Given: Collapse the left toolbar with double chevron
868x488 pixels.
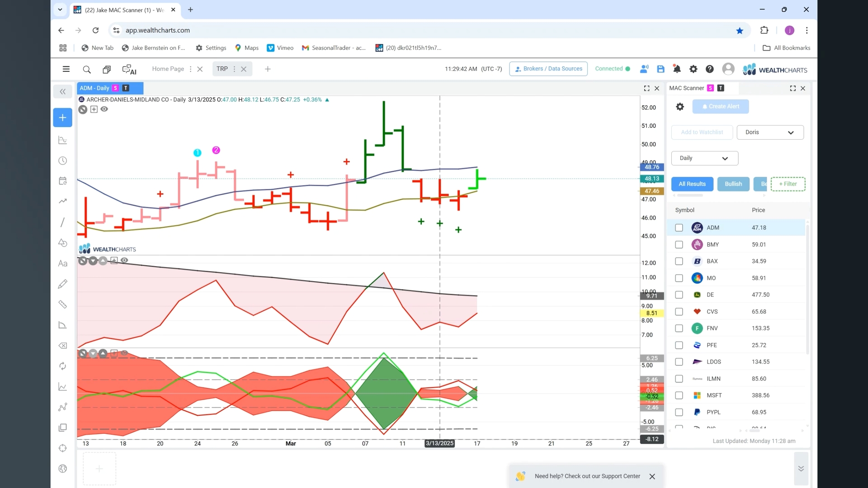Looking at the screenshot, I should pyautogui.click(x=62, y=92).
